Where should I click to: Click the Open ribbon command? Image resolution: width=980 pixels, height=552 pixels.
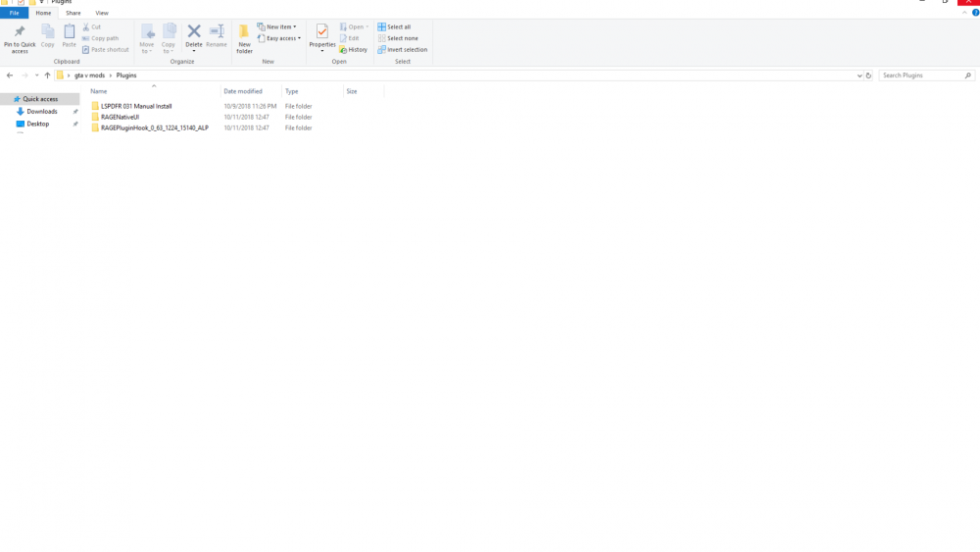click(x=354, y=26)
